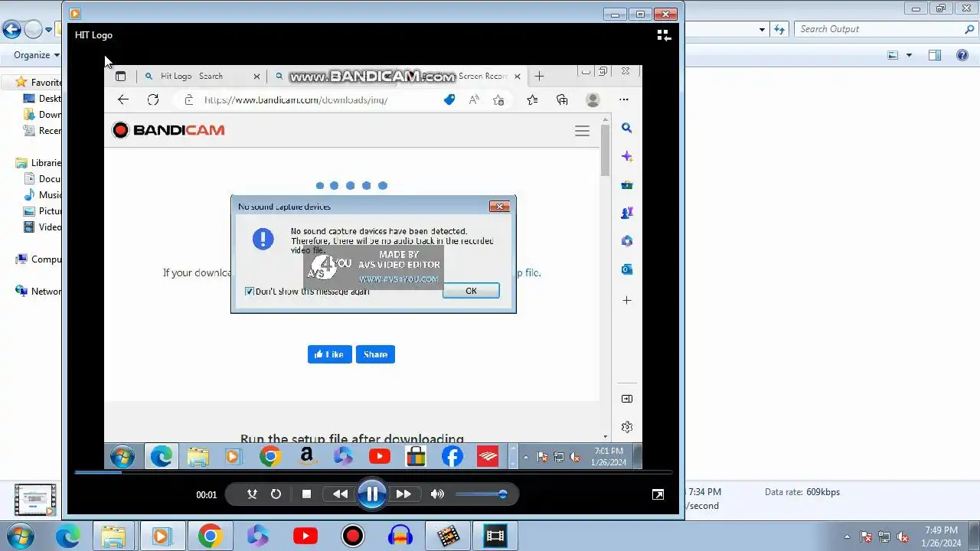Go back in Explorer window

click(x=11, y=30)
